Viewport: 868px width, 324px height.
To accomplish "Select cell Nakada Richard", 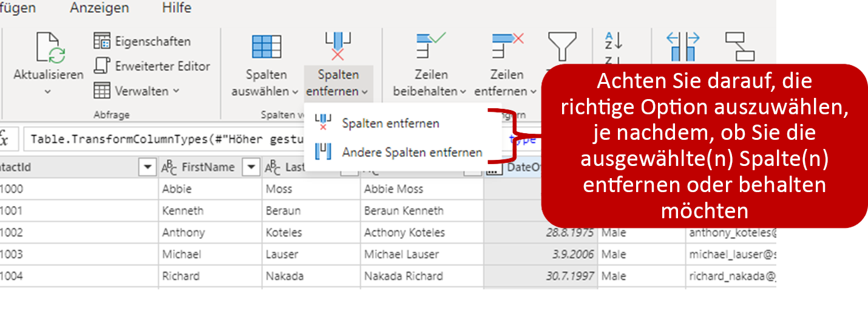I will [422, 276].
